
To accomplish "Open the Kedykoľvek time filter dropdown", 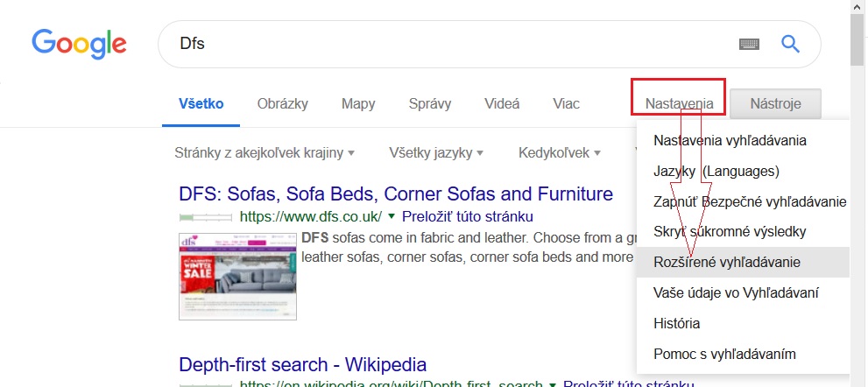I will click(560, 153).
